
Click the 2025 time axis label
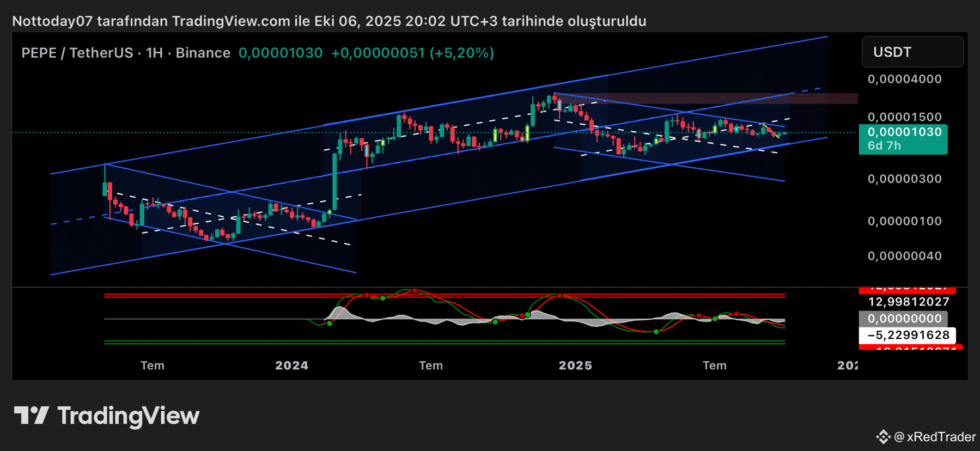pos(575,365)
